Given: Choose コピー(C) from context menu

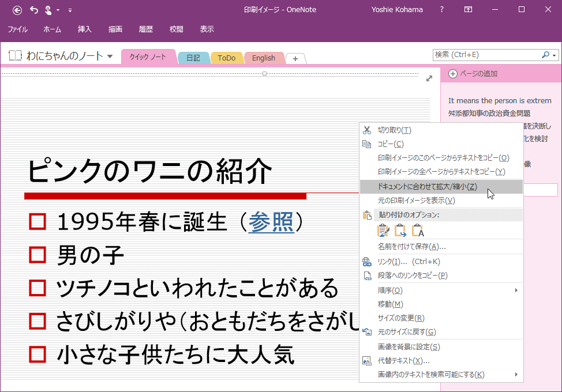Looking at the screenshot, I should click(x=441, y=144).
